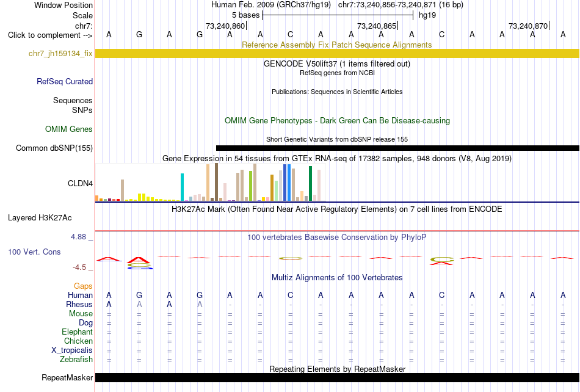Image resolution: width=580 pixels, height=392 pixels.
Task: Select the Rhesus alignment row label
Action: (79, 304)
